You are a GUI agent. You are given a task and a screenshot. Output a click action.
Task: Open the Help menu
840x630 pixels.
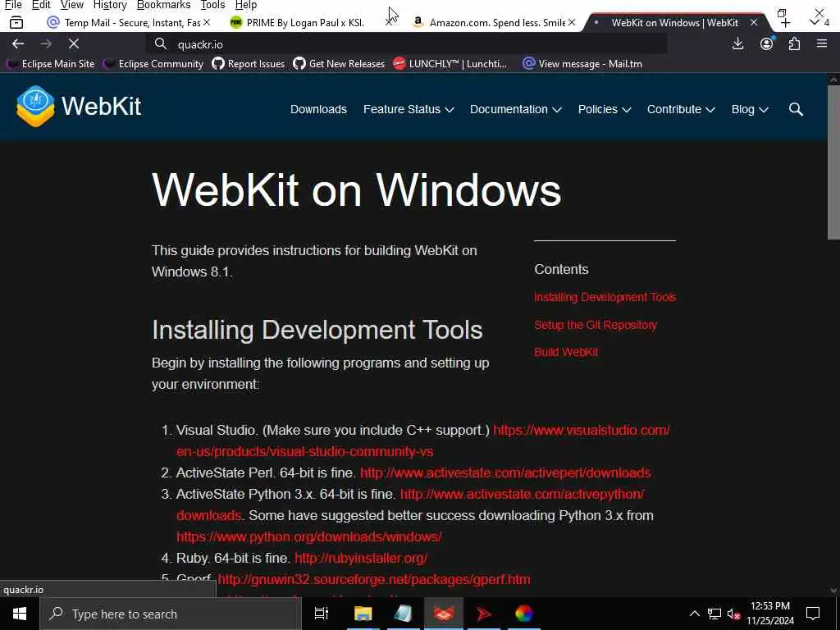[246, 5]
